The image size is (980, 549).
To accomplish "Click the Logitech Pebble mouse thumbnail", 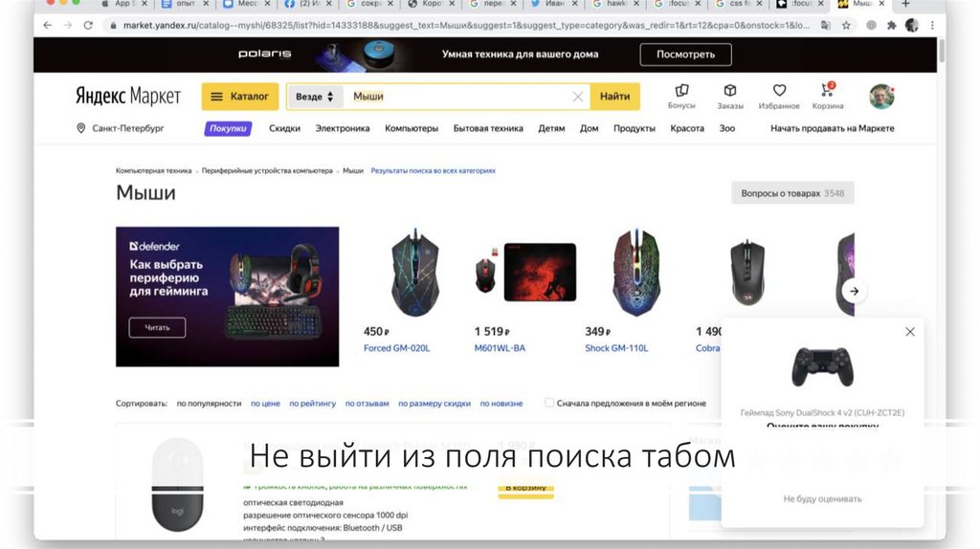I will click(177, 485).
